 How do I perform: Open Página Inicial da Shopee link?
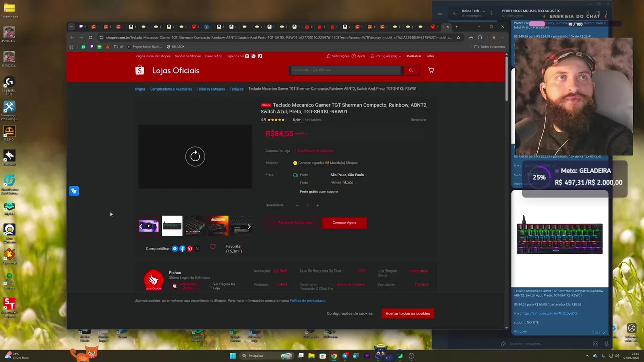coord(152,56)
